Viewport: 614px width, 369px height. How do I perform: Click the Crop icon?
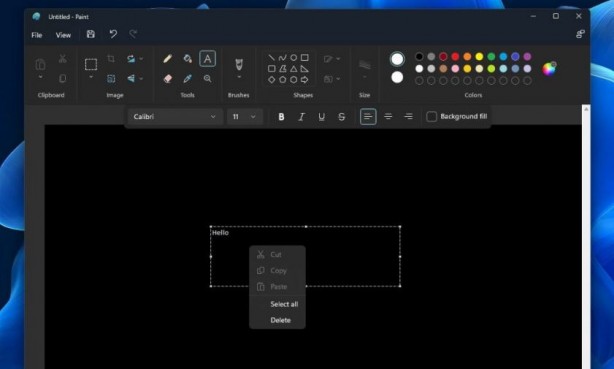111,59
